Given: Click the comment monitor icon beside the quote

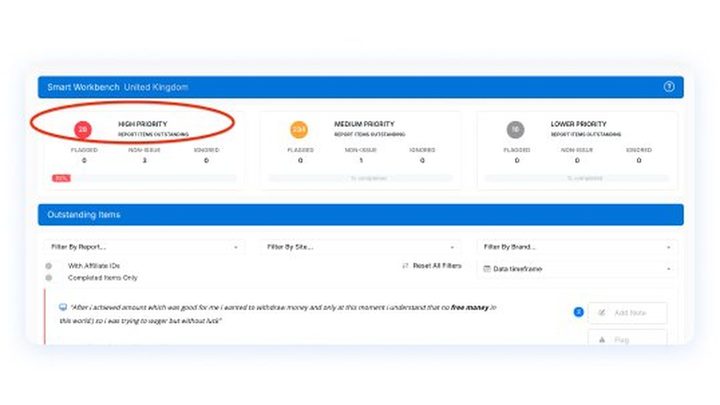Looking at the screenshot, I should pos(63,307).
